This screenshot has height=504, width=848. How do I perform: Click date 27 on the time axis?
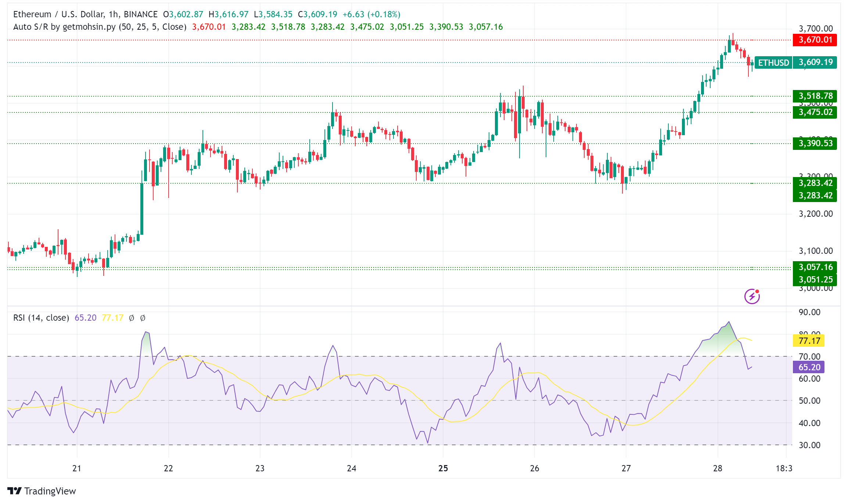point(626,468)
